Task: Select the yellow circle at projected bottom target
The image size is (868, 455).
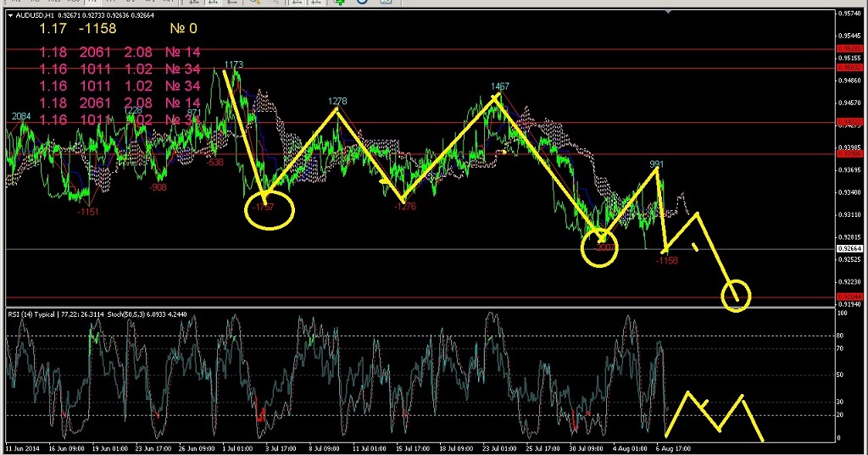Action: coord(736,295)
